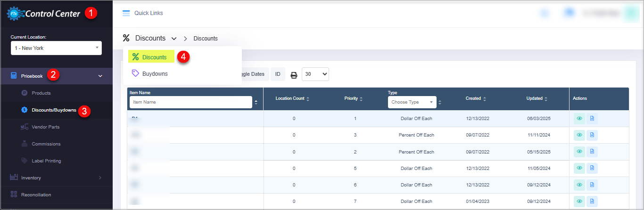Click the eye icon in Priority 3 row
Viewport: 644px width, 210px height.
click(579, 135)
